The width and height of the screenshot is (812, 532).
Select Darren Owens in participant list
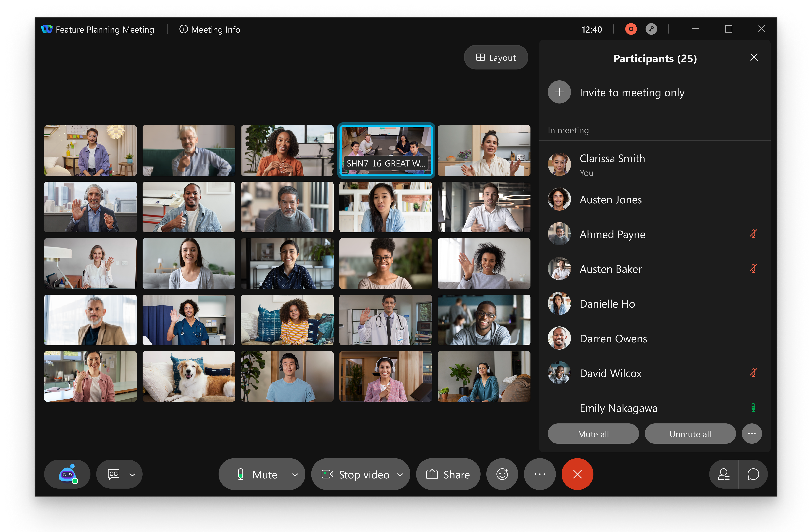pyautogui.click(x=654, y=338)
